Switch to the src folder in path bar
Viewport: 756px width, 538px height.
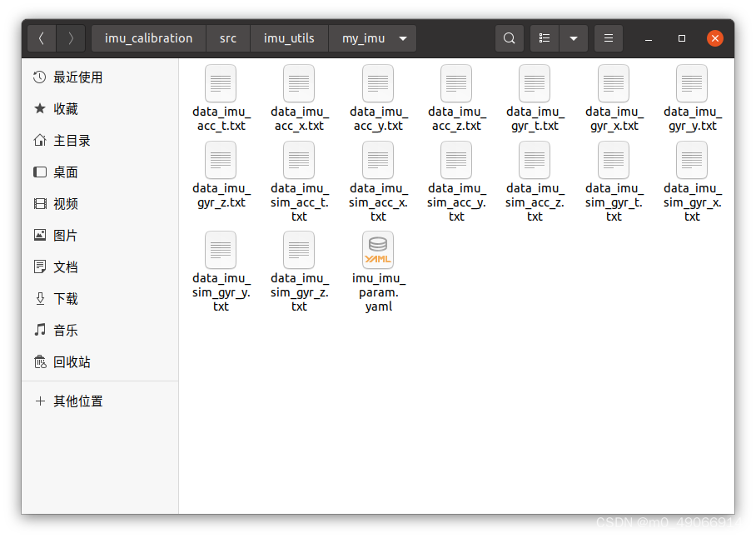227,37
